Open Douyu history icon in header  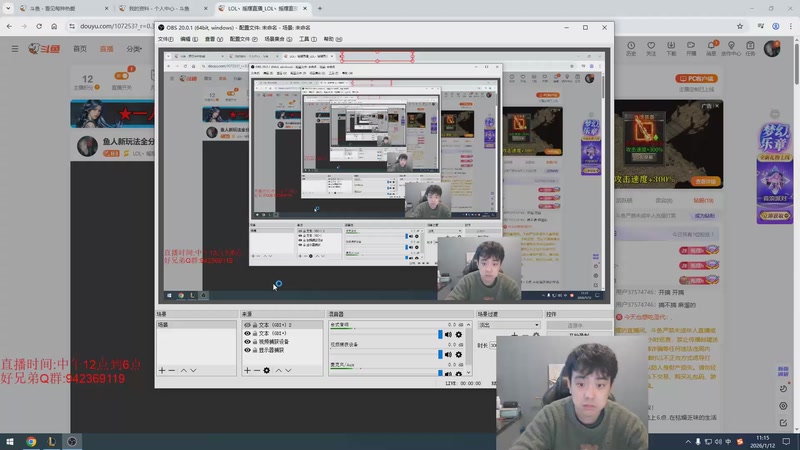tap(631, 48)
